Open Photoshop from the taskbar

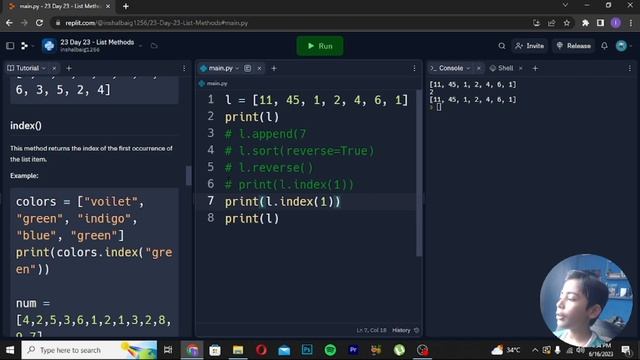point(307,350)
